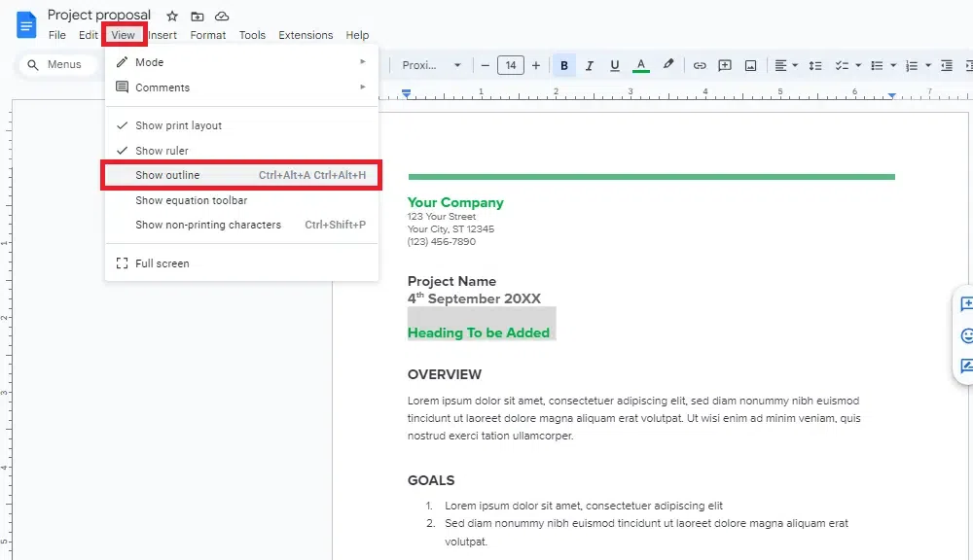Screen dimensions: 973x560
Task: Click the move to folder icon
Action: (198, 17)
